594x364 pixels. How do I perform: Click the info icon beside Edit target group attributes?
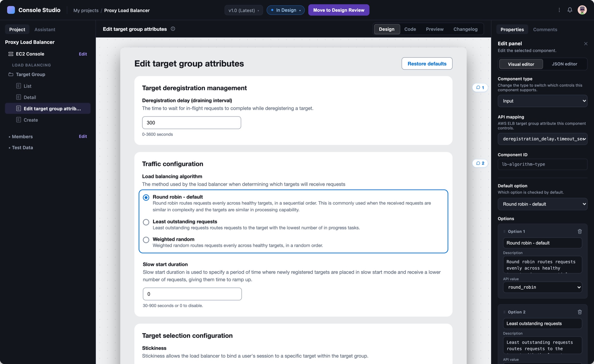[173, 29]
